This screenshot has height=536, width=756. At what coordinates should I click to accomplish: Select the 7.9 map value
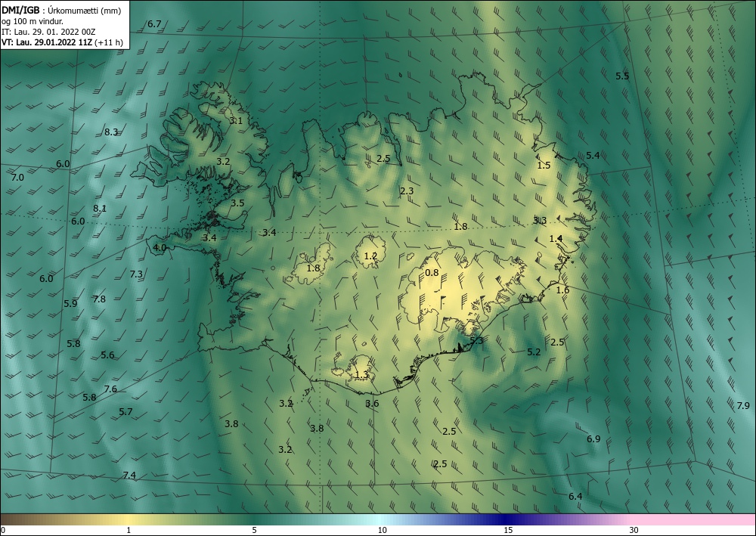pos(743,406)
